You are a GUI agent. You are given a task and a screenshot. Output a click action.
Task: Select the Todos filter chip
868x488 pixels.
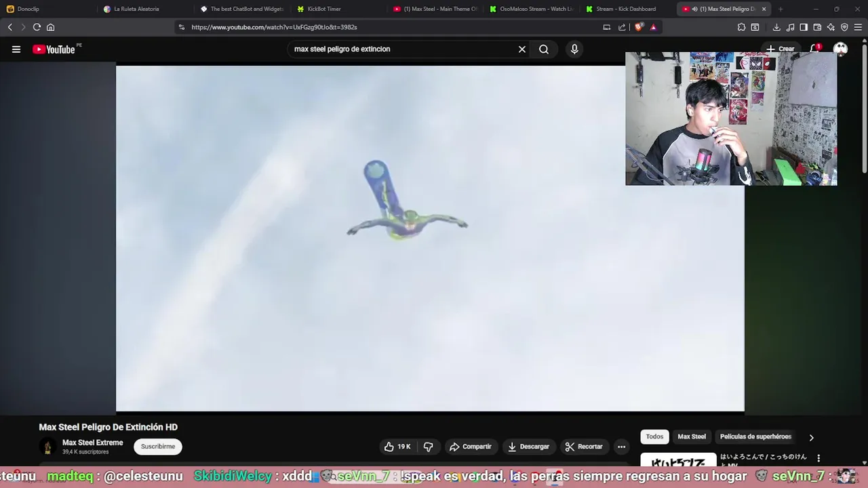654,436
